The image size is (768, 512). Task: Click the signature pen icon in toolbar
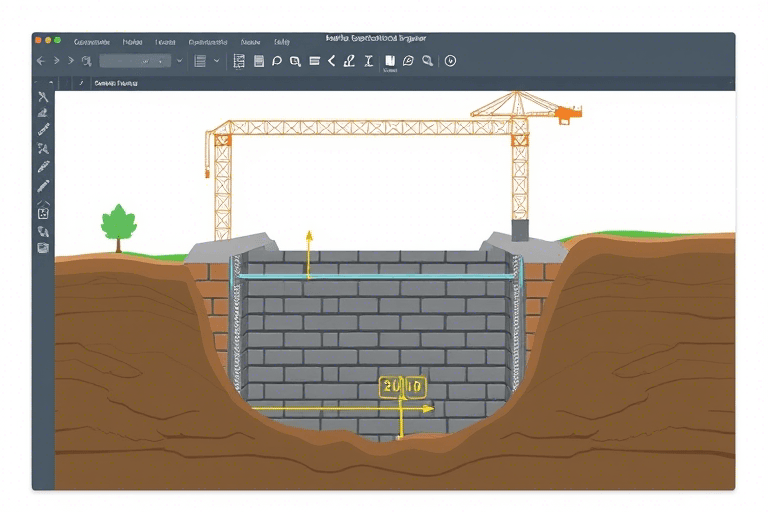pos(349,61)
